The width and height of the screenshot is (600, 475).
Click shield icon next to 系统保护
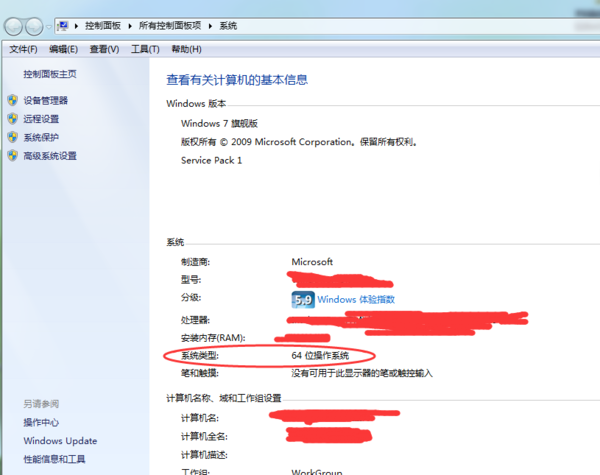[13, 137]
